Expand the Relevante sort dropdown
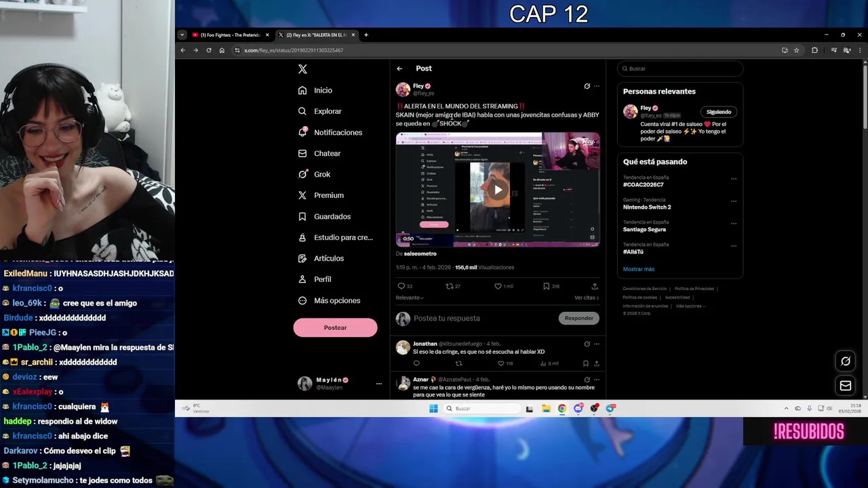Viewport: 868px width, 488px height. coord(410,298)
